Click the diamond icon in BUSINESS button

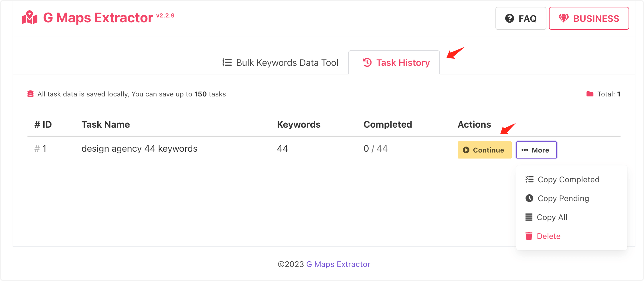(x=564, y=18)
